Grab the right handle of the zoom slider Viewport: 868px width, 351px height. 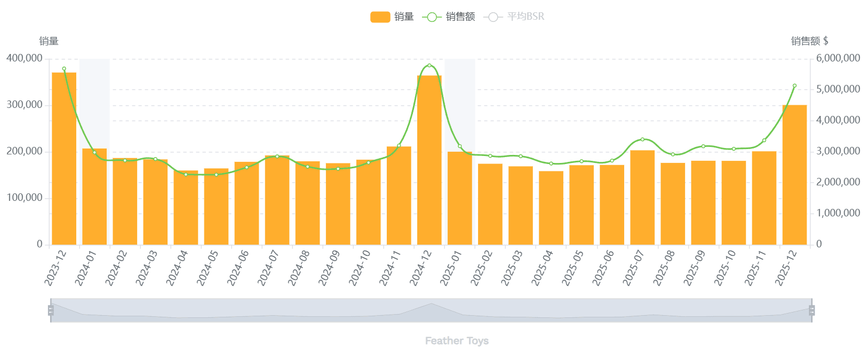(x=812, y=310)
